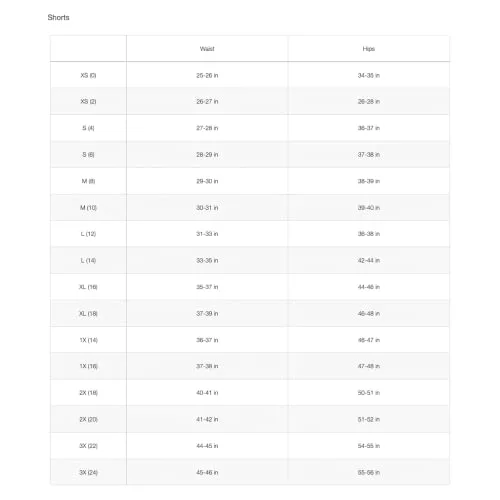Click the M (8) size label

click(x=88, y=181)
